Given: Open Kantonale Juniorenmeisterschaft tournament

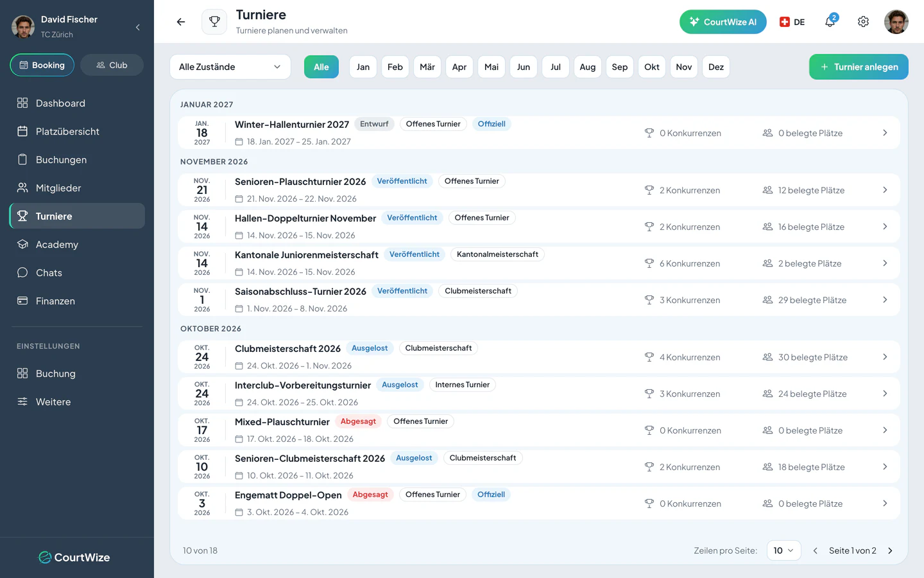Looking at the screenshot, I should [539, 263].
